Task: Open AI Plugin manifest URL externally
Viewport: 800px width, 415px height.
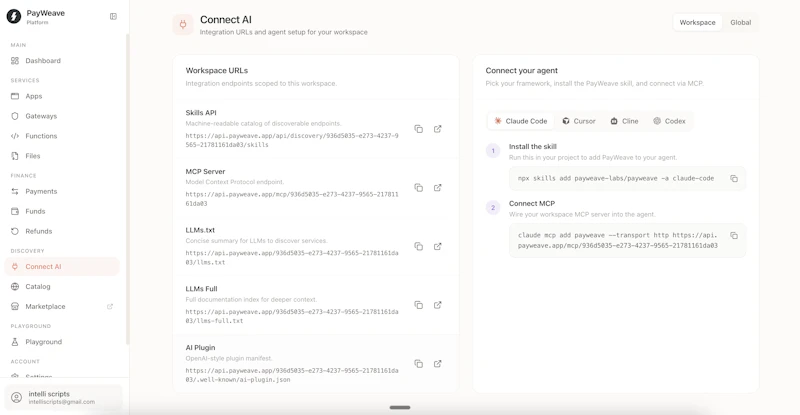Action: (x=437, y=364)
